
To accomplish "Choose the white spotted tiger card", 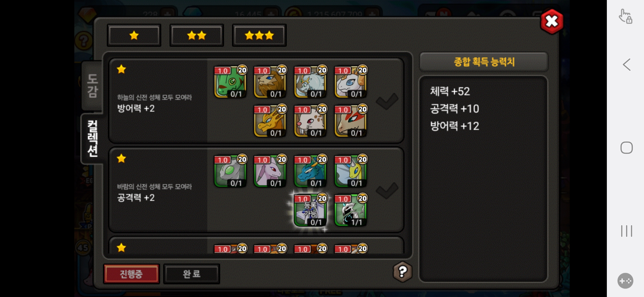I will click(310, 121).
